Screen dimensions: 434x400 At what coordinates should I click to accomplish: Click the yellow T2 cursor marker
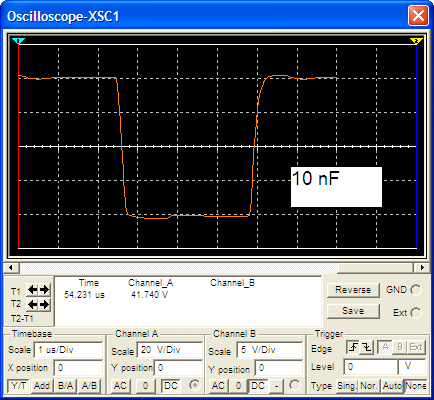416,41
